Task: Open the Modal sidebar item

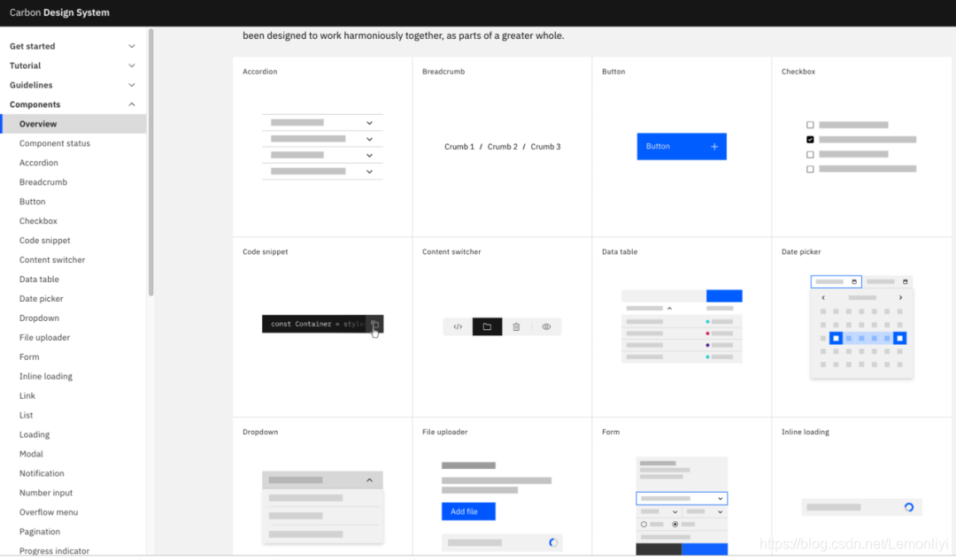Action: click(x=31, y=454)
